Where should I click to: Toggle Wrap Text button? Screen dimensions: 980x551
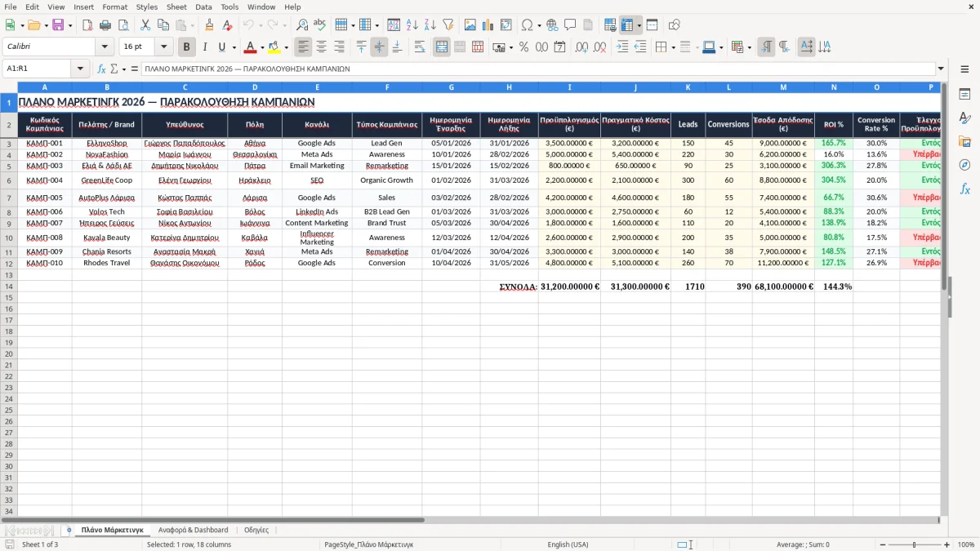[x=420, y=47]
